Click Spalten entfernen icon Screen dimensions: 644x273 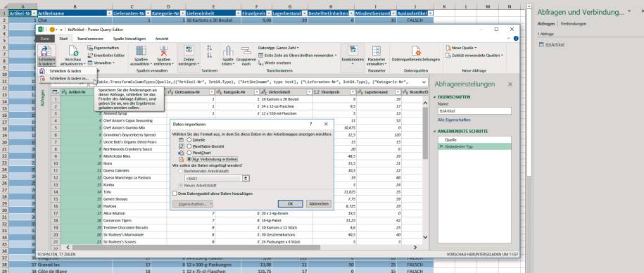pos(164,51)
